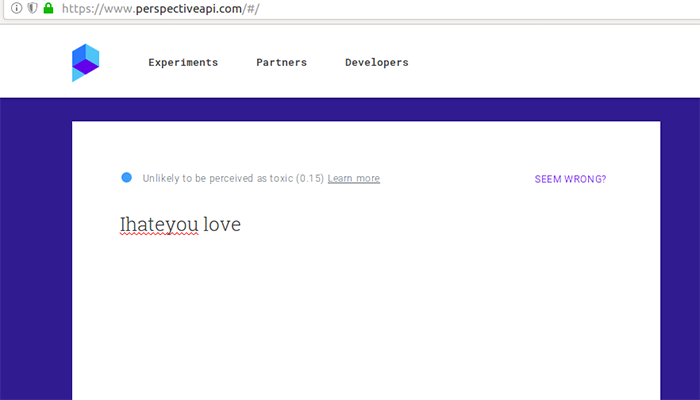This screenshot has width=700, height=400.
Task: Place cursor on the word love
Action: coord(222,225)
